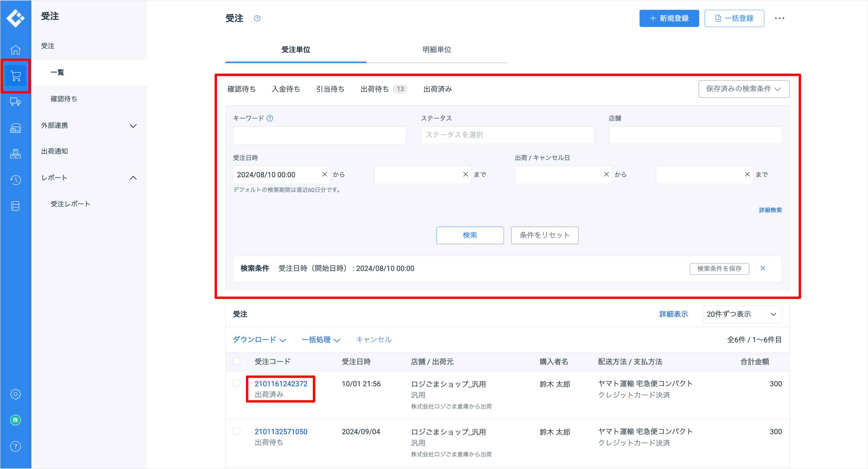The width and height of the screenshot is (868, 469).
Task: Click the 詳細表示 link
Action: click(x=673, y=314)
